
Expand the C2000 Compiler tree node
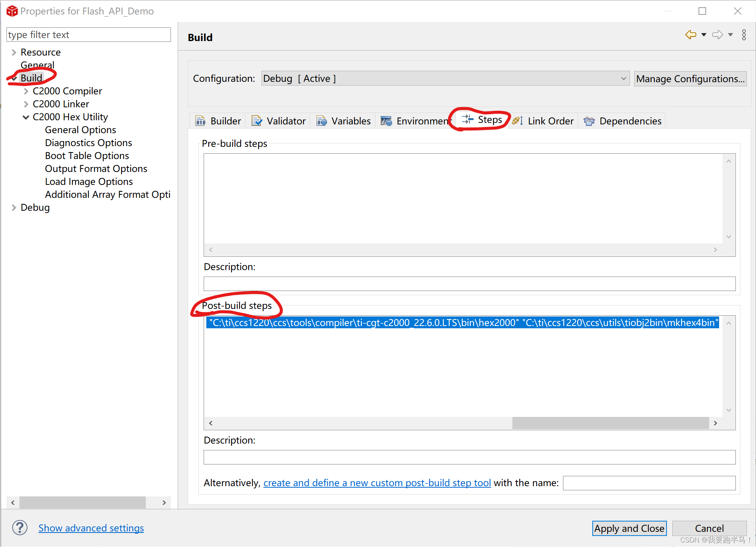coord(26,91)
